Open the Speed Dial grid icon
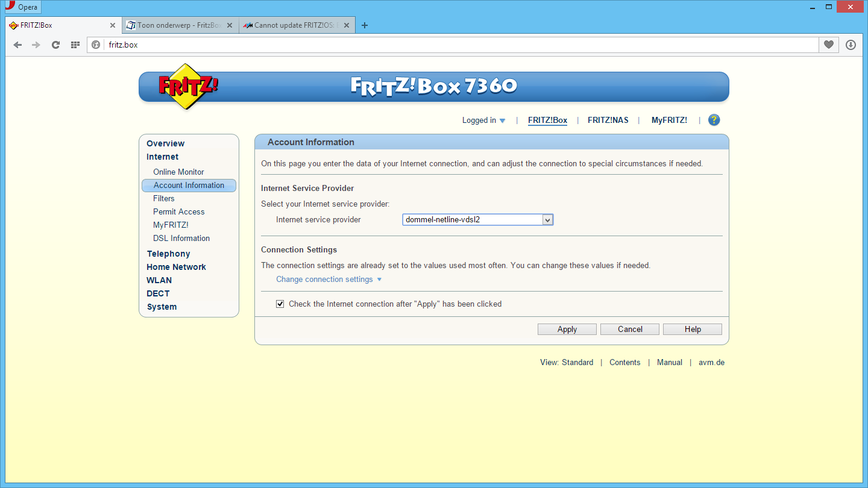This screenshot has width=868, height=488. click(75, 45)
